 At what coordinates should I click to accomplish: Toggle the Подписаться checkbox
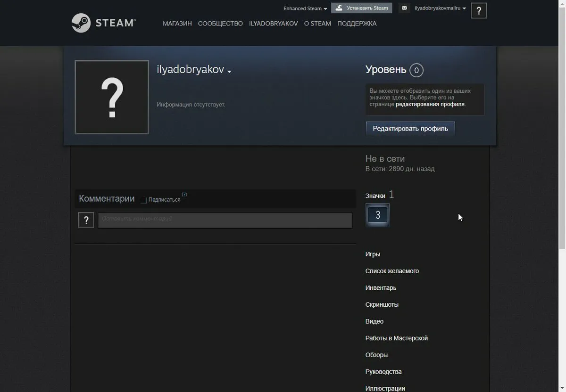(144, 200)
